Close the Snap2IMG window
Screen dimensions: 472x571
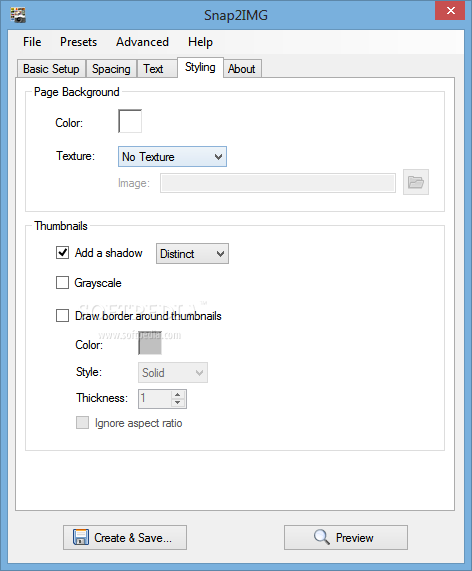click(450, 11)
